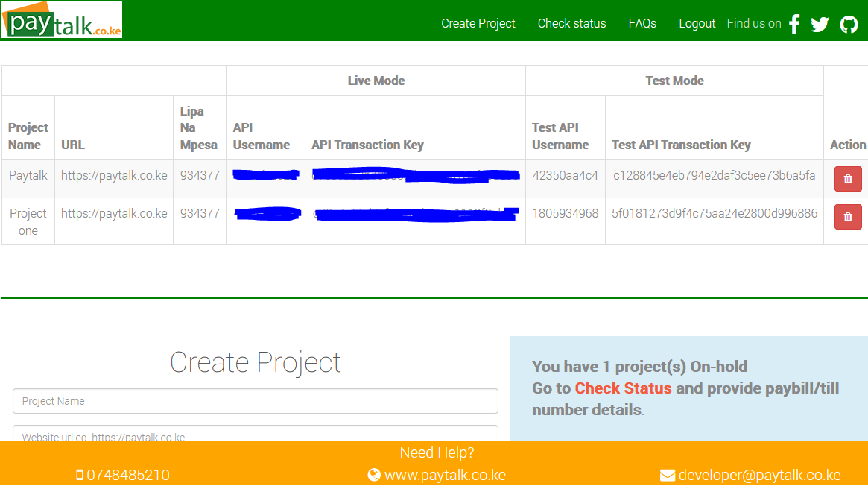
Task: Click 934377 in the Project one row
Action: click(200, 213)
